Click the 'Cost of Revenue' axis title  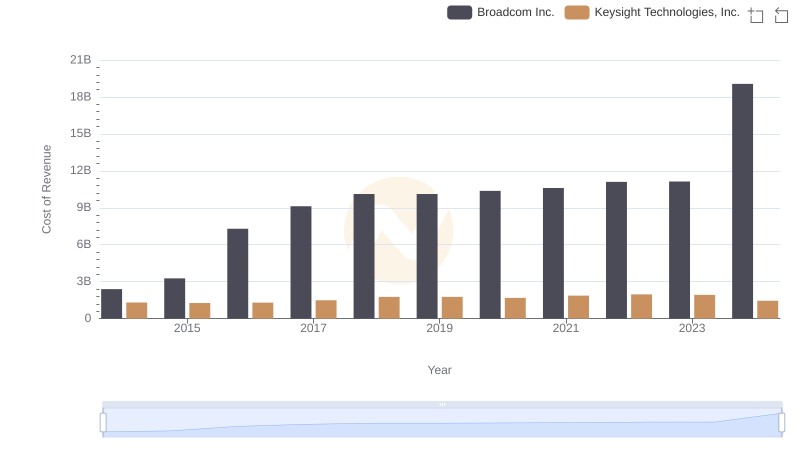(46, 189)
